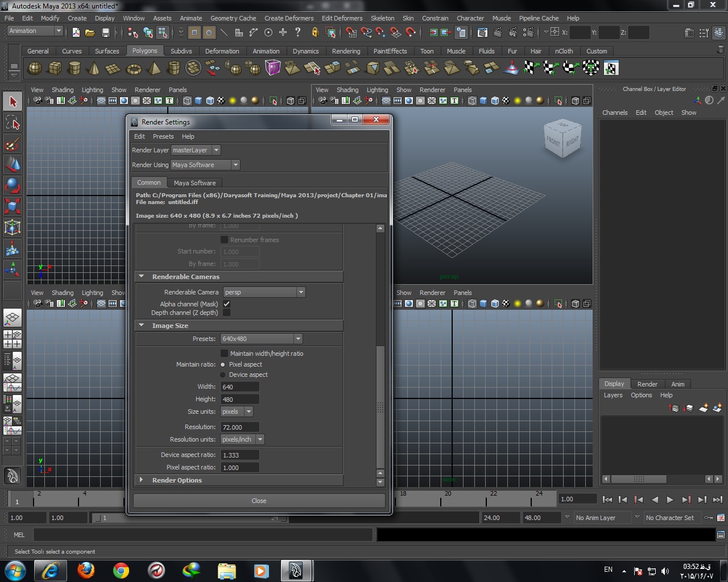
Task: Toggle the Renumber frames checkbox
Action: (224, 240)
